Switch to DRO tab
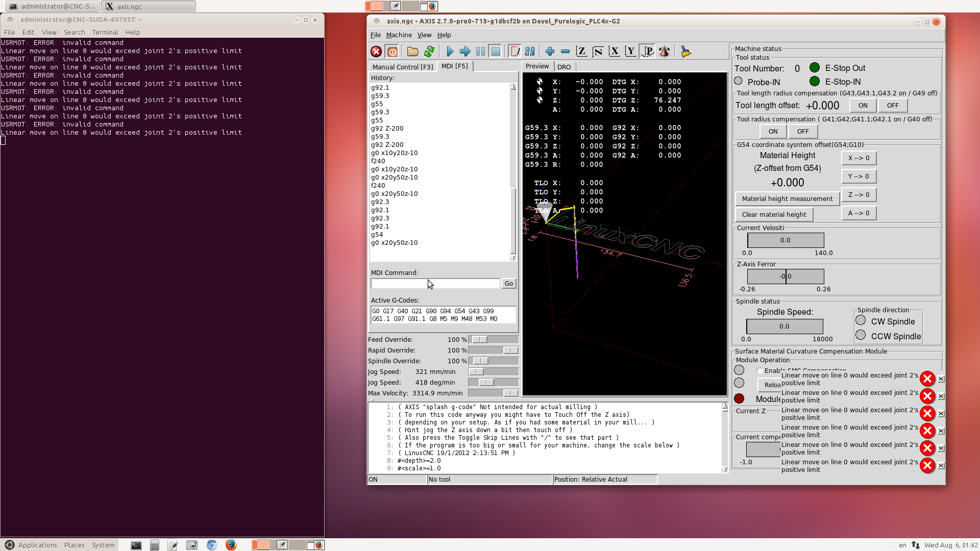The height and width of the screenshot is (551, 980). (563, 67)
